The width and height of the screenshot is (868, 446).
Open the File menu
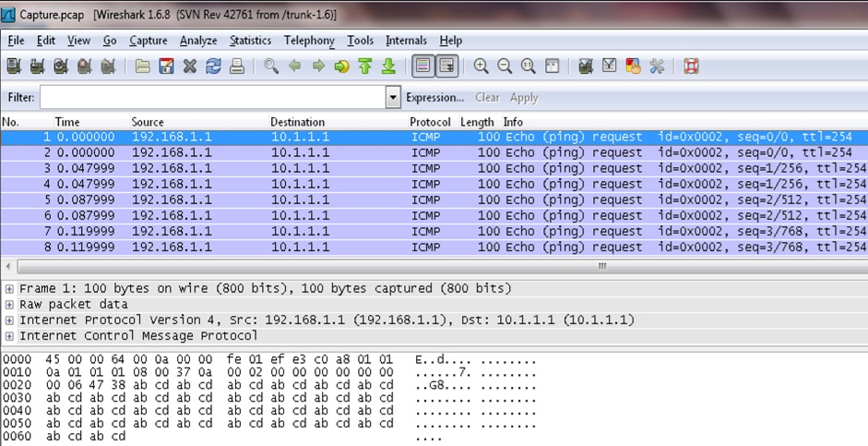pos(16,41)
